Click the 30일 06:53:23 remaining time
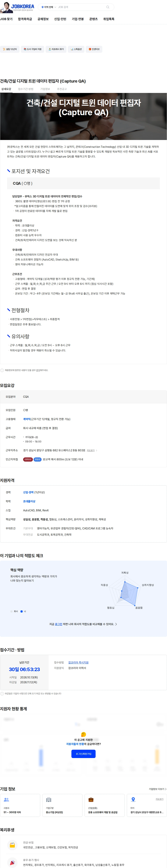Image resolution: width=167 pixels, height=868 pixels. 24,669
